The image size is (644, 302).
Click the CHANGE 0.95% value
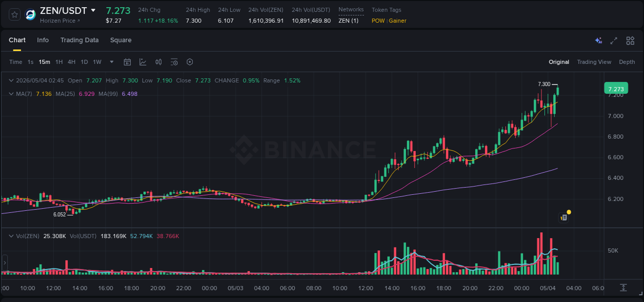(251, 80)
